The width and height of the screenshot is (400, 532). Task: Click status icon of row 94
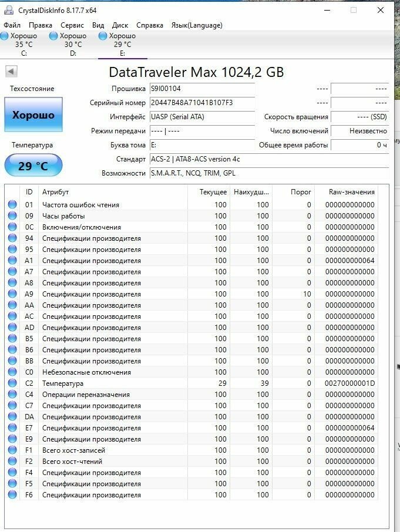point(12,238)
